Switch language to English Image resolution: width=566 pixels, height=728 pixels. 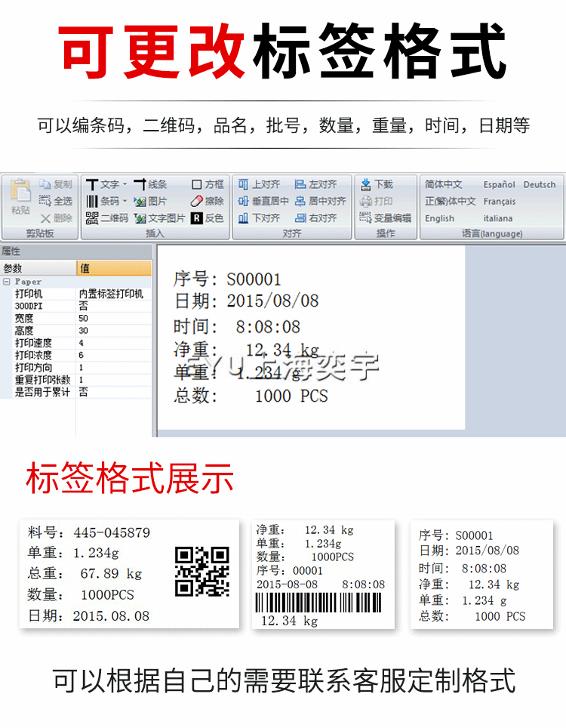439,218
